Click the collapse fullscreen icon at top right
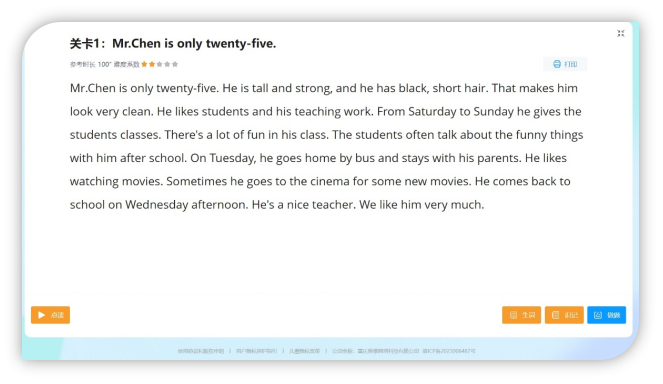Screen dimensions: 663x384 tap(621, 33)
